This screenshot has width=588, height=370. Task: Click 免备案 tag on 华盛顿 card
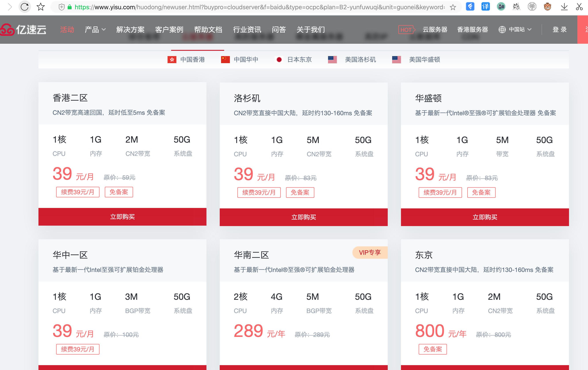(481, 193)
